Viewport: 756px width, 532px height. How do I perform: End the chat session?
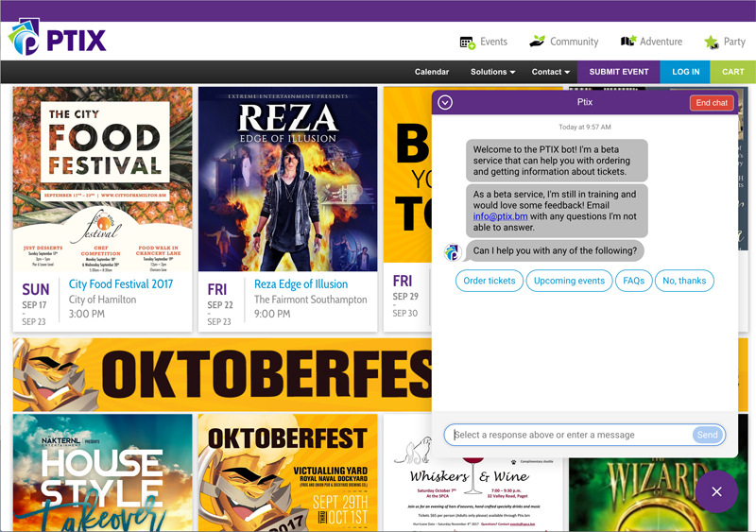[x=711, y=102]
